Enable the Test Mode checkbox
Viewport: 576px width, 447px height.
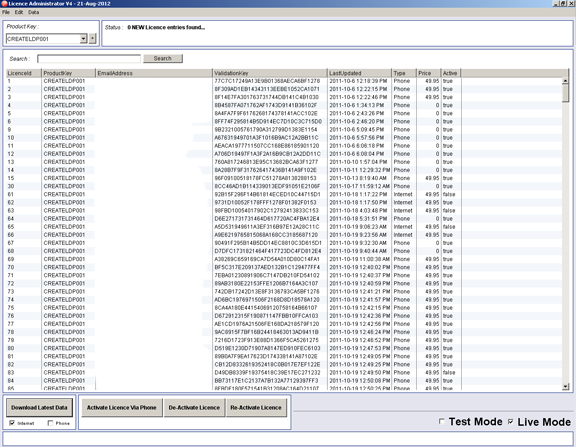(442, 421)
